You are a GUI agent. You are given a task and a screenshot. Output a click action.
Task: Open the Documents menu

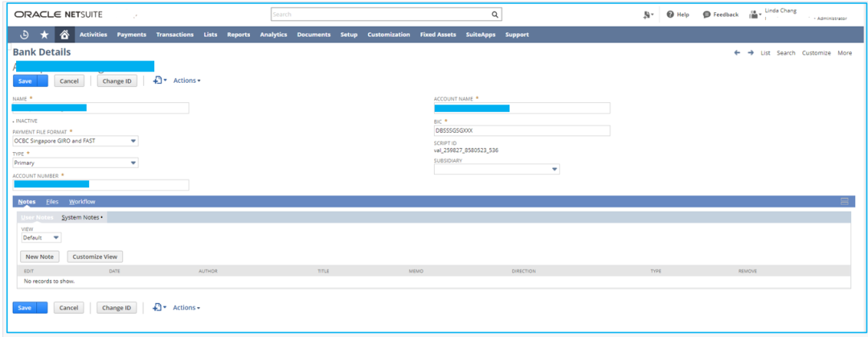[314, 35]
